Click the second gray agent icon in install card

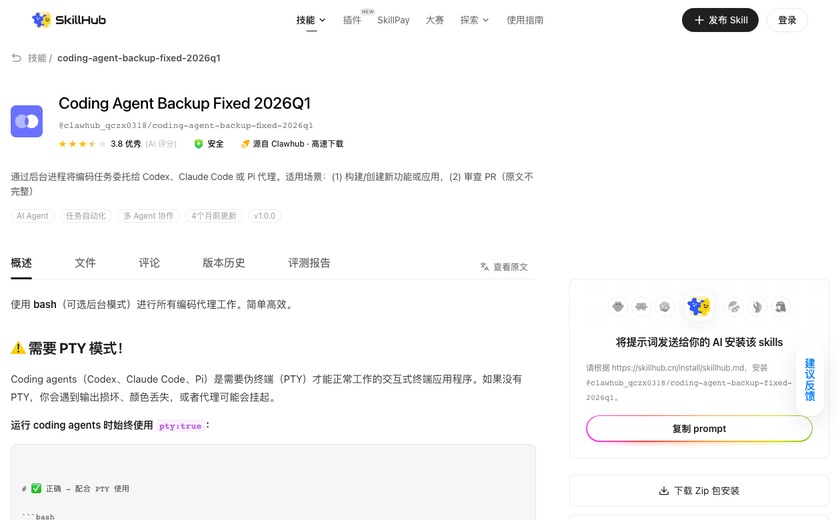coord(641,307)
